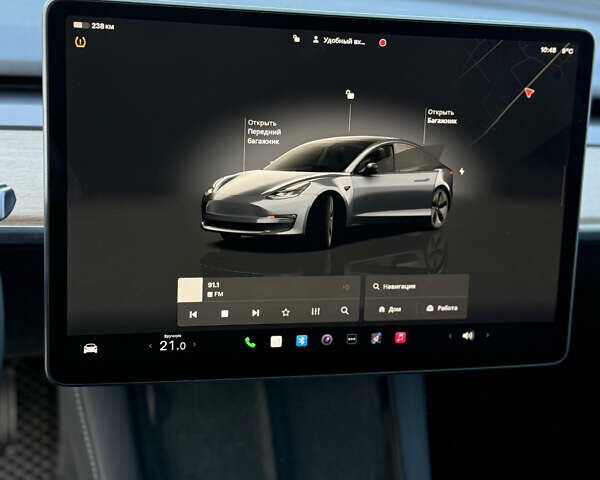Click Открыть Передний багажник label
The width and height of the screenshot is (600, 480).
(x=264, y=132)
